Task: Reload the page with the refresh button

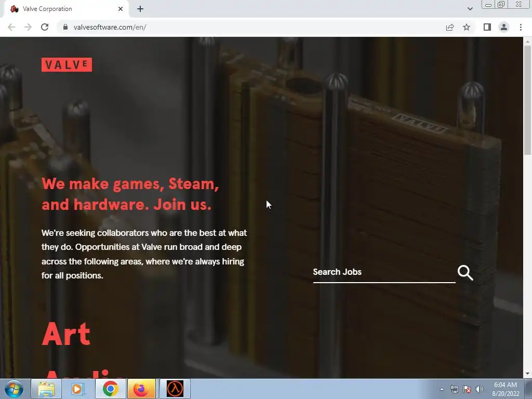Action: pyautogui.click(x=45, y=27)
